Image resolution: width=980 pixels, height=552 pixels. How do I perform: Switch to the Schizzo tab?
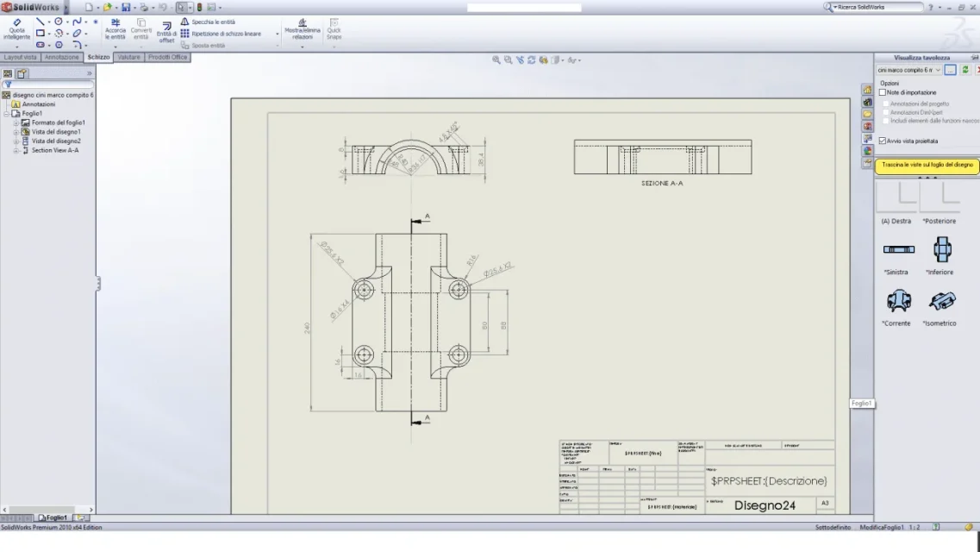(99, 57)
